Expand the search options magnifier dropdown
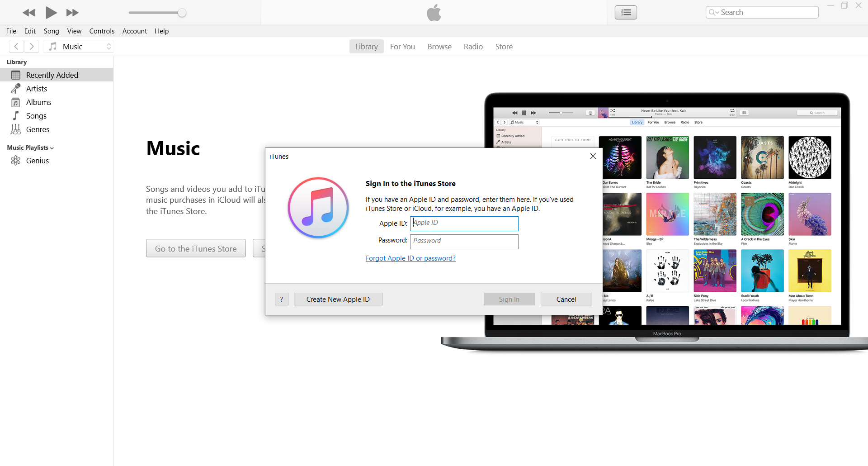This screenshot has width=868, height=466. pyautogui.click(x=713, y=12)
